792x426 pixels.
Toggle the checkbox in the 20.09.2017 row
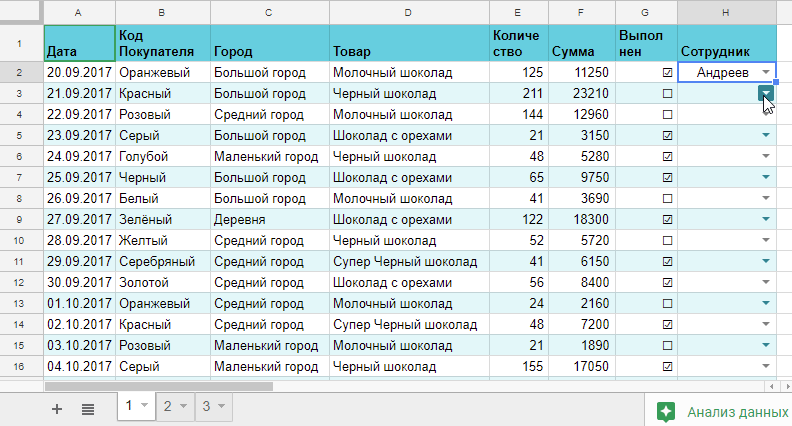667,72
